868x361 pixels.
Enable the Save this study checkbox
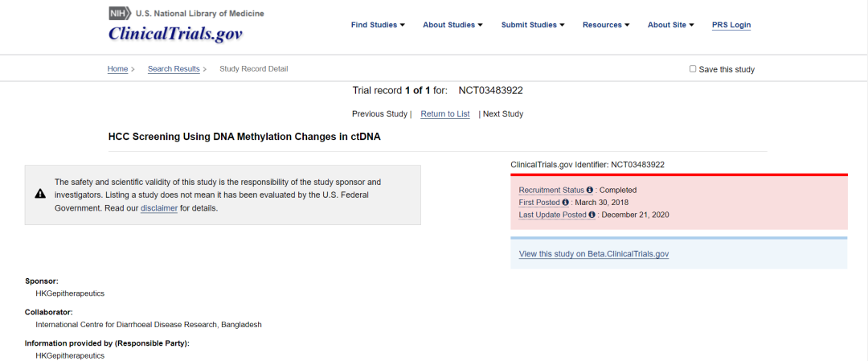(x=693, y=69)
